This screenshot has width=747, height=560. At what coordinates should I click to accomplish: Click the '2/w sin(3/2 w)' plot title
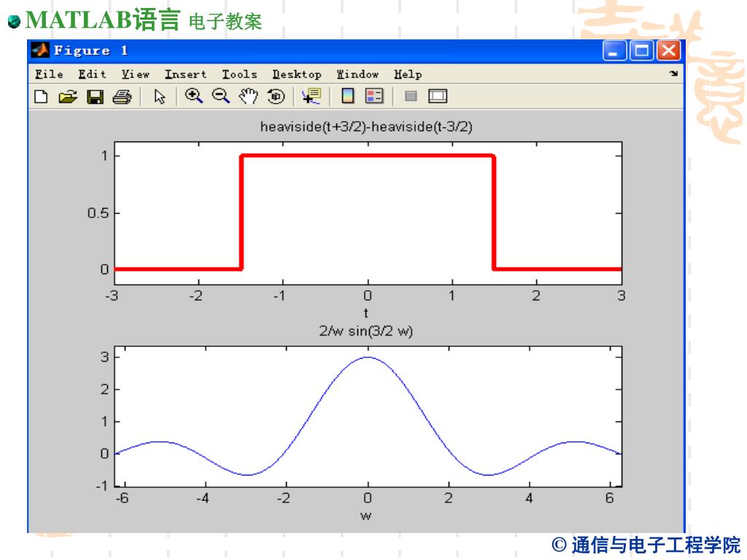pos(366,330)
